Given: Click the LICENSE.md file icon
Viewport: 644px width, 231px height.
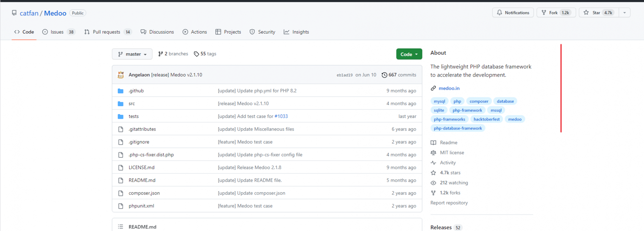Looking at the screenshot, I should click(x=121, y=167).
